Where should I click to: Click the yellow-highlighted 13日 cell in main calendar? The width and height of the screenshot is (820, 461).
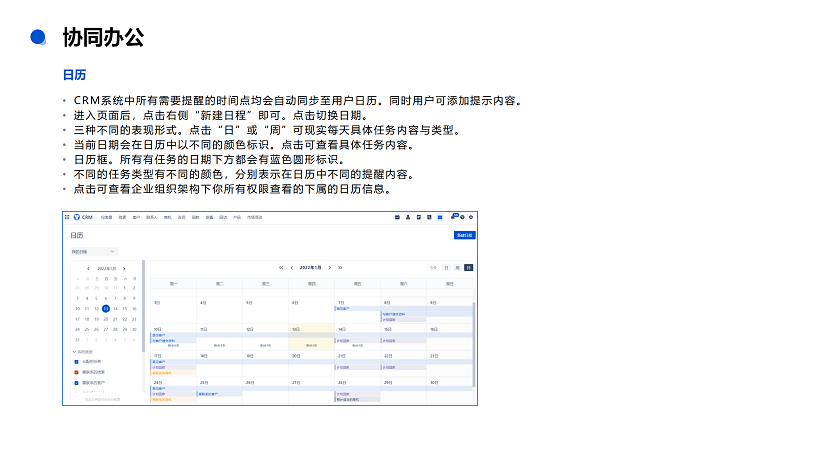click(x=311, y=337)
